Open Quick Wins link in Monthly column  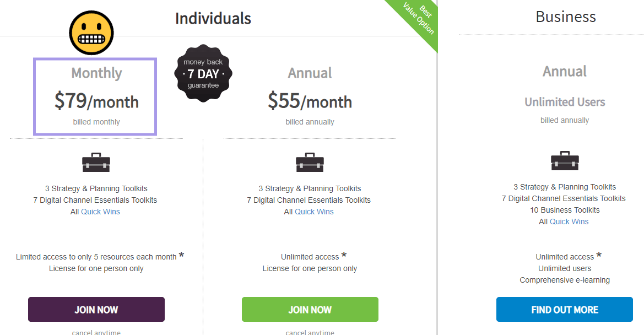pyautogui.click(x=100, y=212)
